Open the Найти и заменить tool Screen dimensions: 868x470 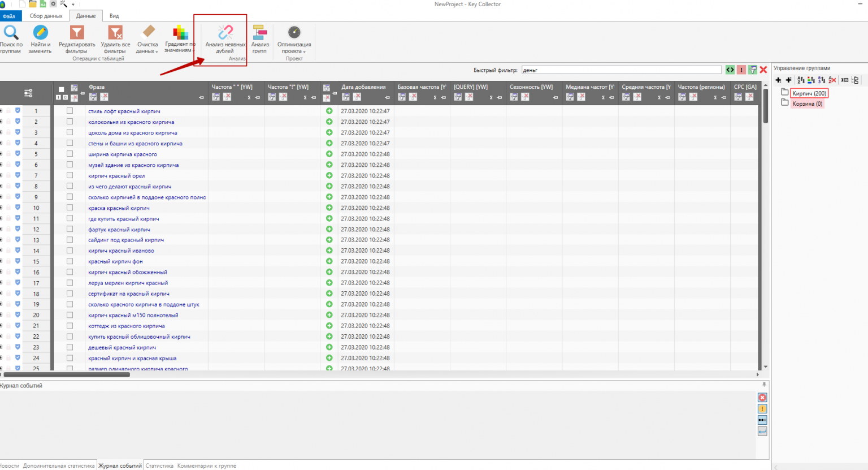(40, 39)
